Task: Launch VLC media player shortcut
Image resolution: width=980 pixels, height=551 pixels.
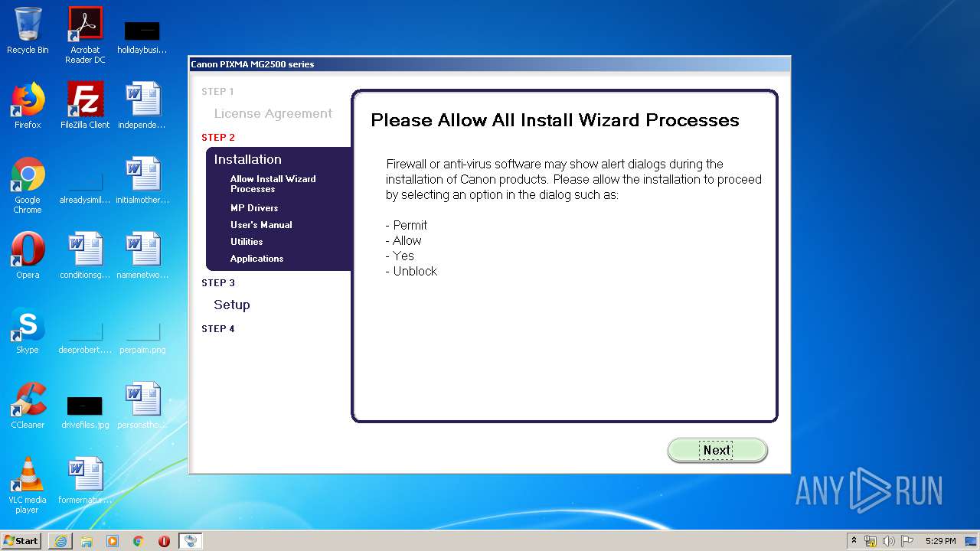Action: 28,485
